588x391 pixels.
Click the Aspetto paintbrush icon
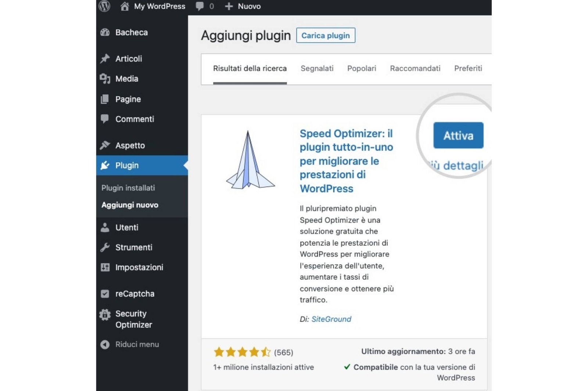(x=105, y=145)
